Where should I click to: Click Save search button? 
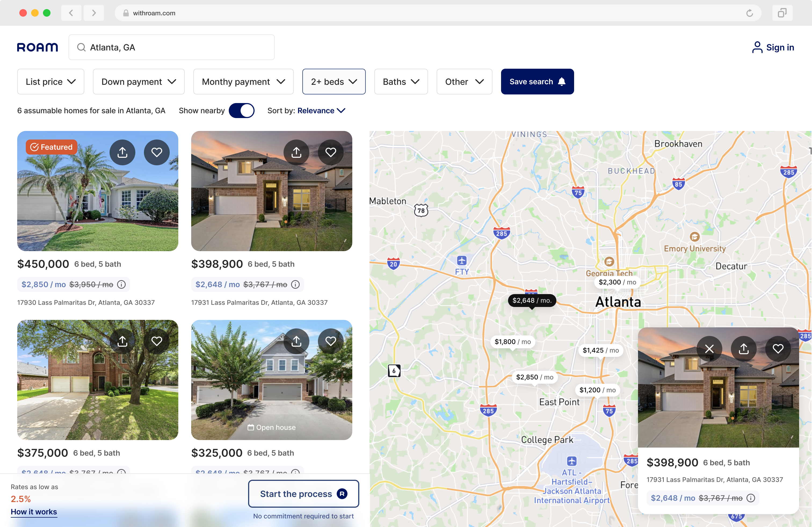click(537, 82)
